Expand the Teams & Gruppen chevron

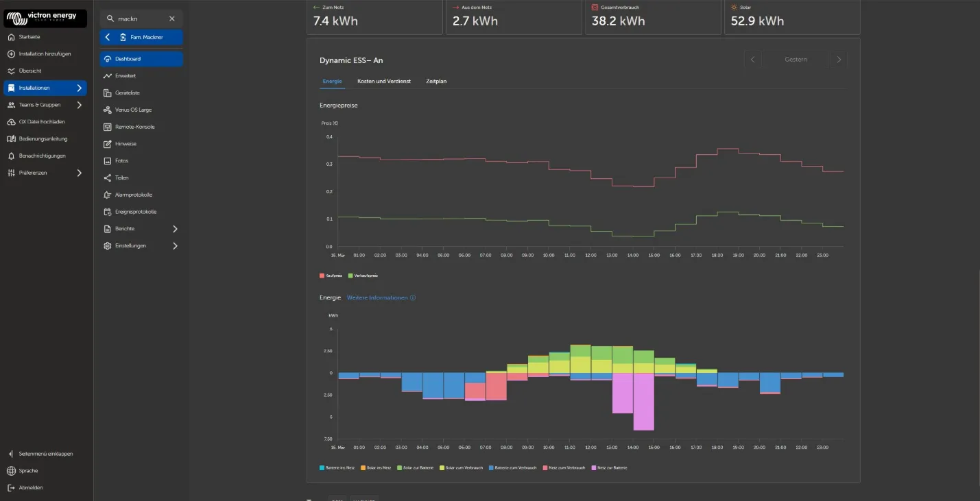(x=80, y=105)
